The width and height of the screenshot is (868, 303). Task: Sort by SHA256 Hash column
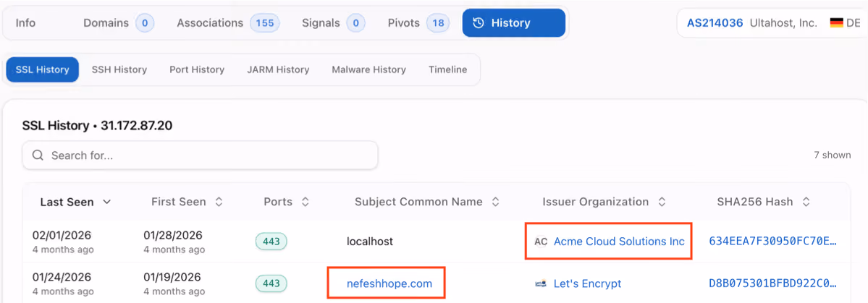pos(764,202)
